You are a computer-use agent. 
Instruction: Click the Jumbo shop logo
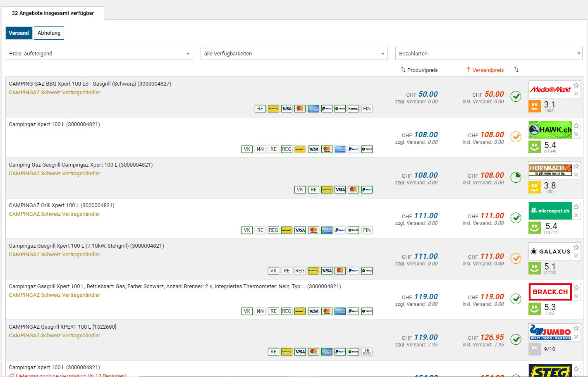(x=550, y=332)
